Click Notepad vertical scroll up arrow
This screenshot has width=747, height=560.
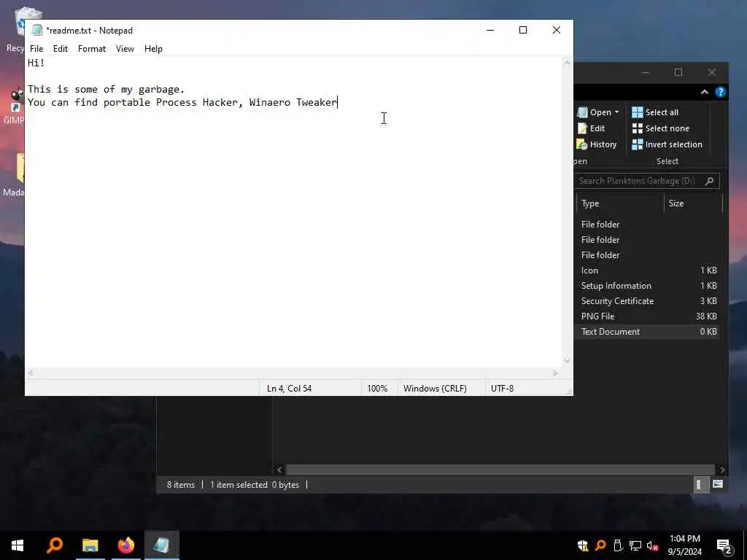[x=567, y=63]
